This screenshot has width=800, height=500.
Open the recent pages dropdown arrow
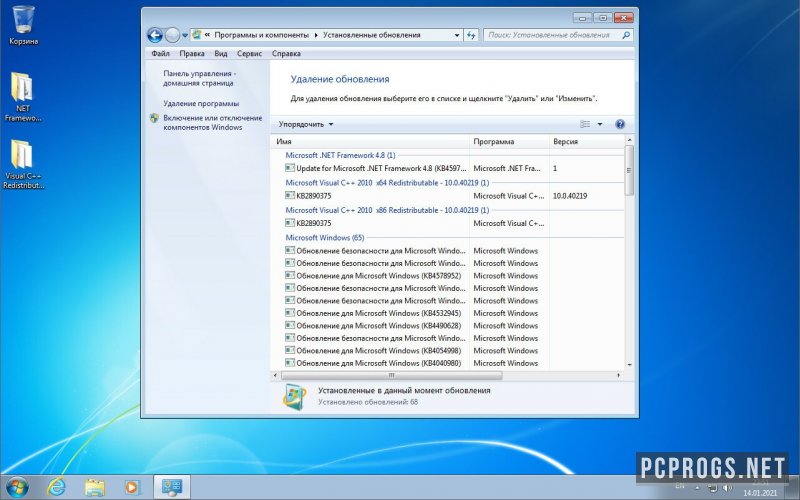click(185, 35)
